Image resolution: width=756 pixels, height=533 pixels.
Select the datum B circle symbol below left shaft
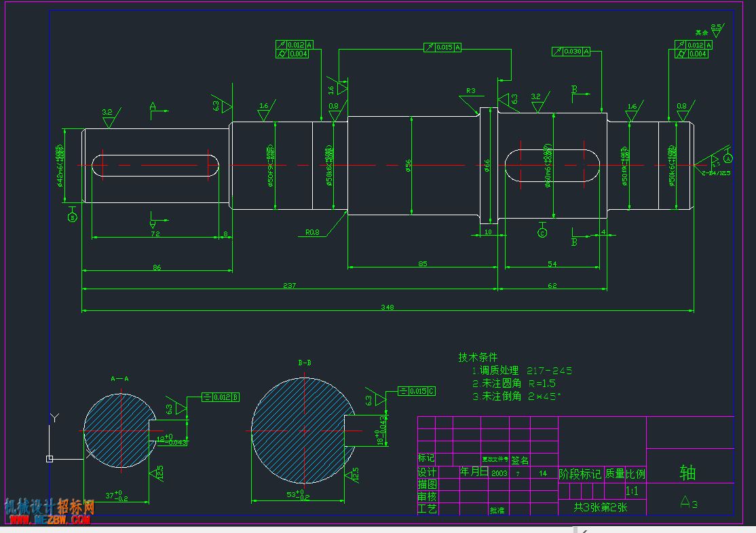[73, 217]
